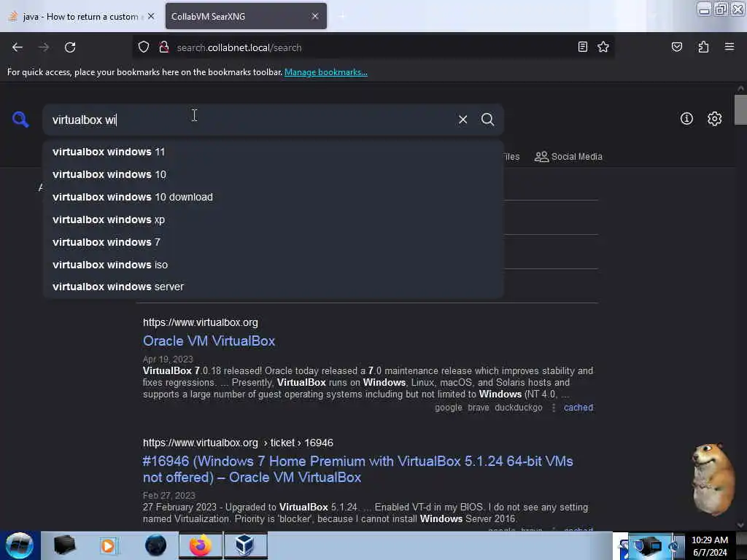The image size is (747, 560).
Task: Click the SearXNG magnifier logo
Action: pyautogui.click(x=20, y=119)
